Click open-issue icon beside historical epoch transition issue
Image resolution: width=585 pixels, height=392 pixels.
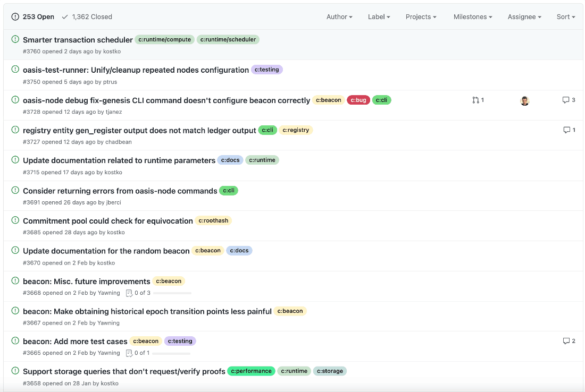coord(15,311)
